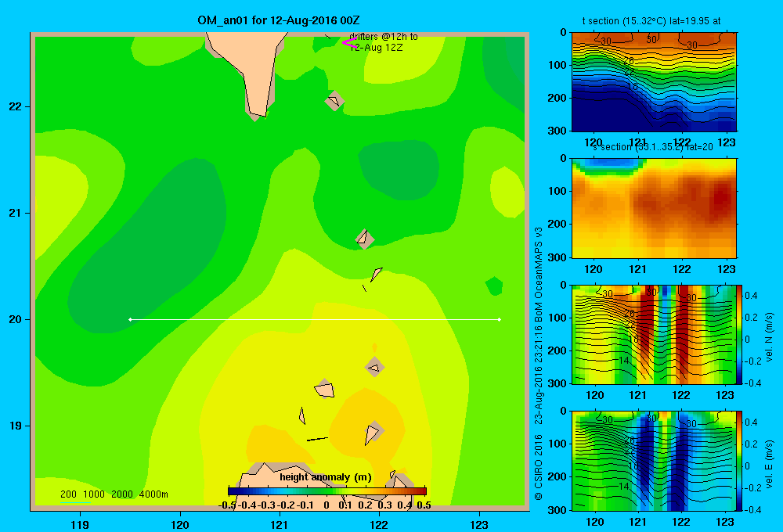Open the salinity section plot thumbnail
Screen dimensions: 783x532
[654, 208]
